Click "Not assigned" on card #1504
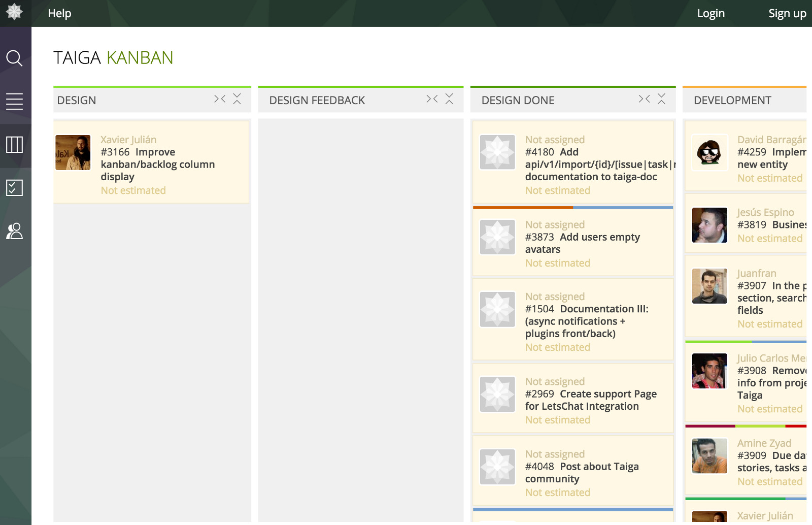 pyautogui.click(x=555, y=297)
